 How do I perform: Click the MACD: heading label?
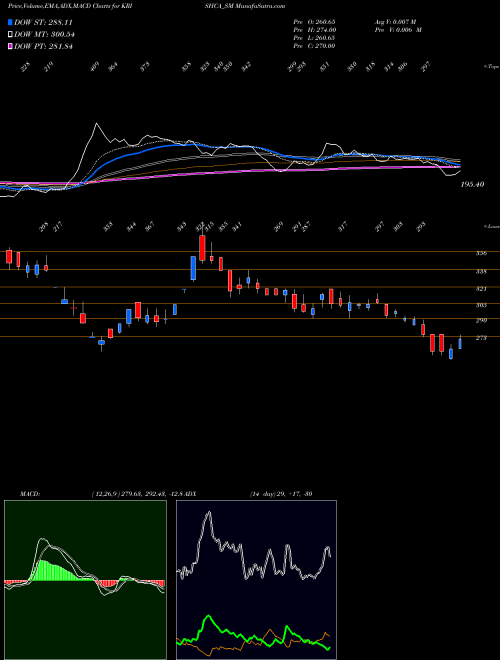(x=29, y=493)
